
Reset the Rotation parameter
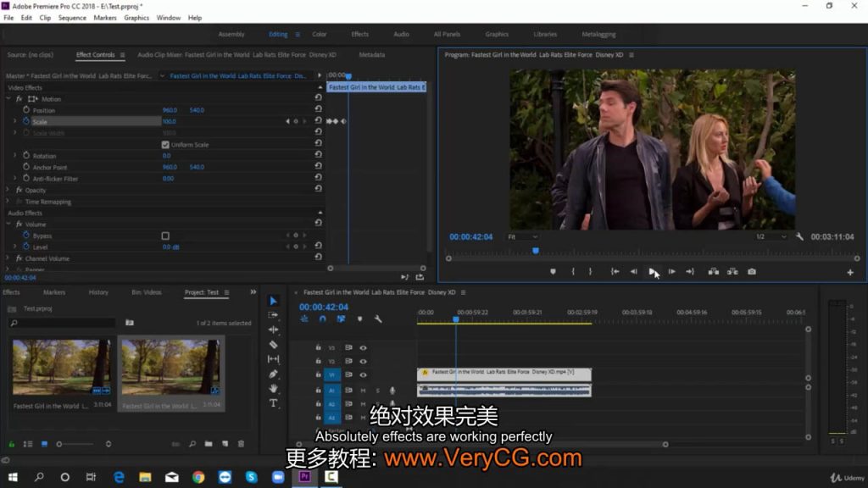coord(319,154)
